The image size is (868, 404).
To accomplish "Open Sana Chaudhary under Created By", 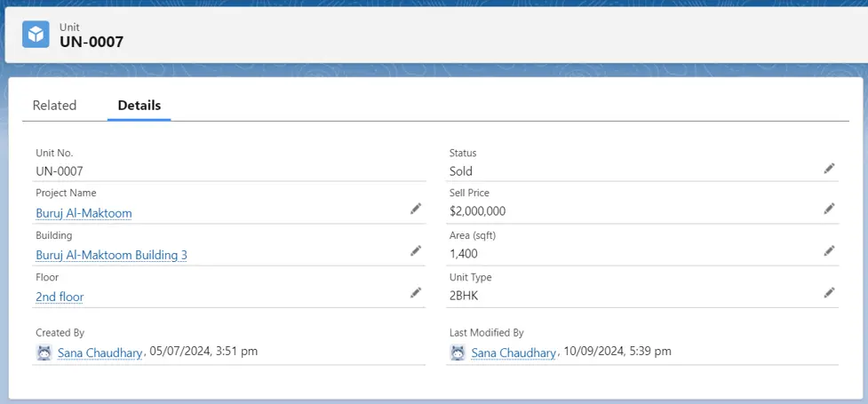I will (x=100, y=353).
